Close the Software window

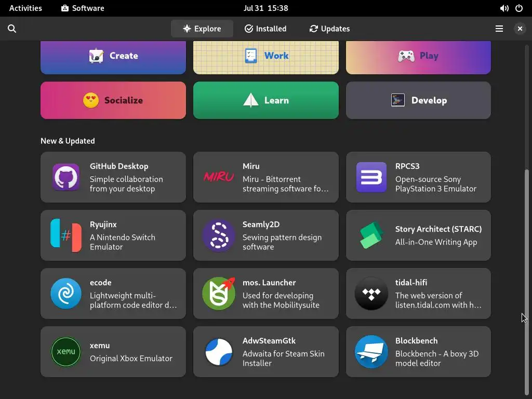(520, 29)
